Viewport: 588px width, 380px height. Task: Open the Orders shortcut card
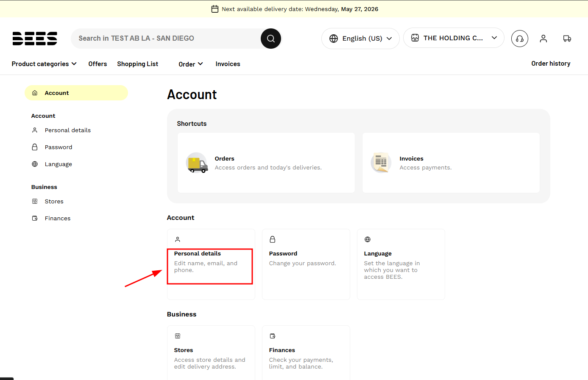pos(266,163)
